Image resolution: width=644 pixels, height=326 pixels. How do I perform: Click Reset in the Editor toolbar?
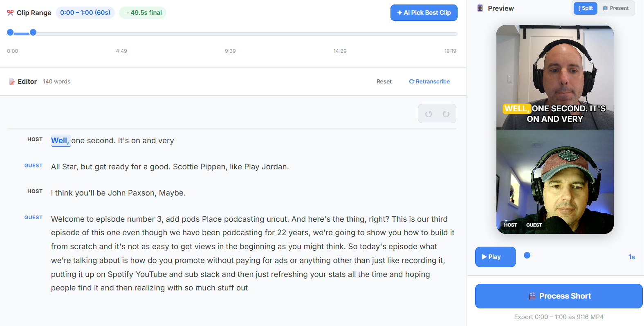point(384,81)
